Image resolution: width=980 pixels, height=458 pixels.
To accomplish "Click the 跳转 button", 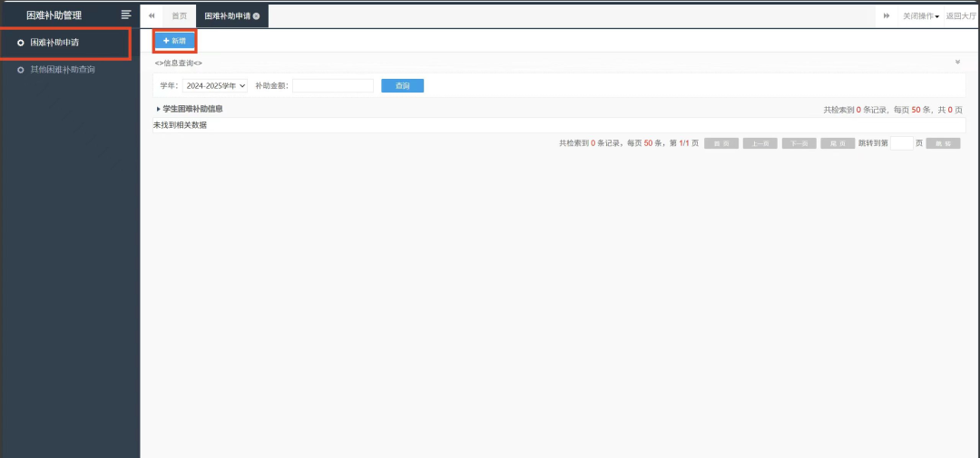I will coord(943,143).
